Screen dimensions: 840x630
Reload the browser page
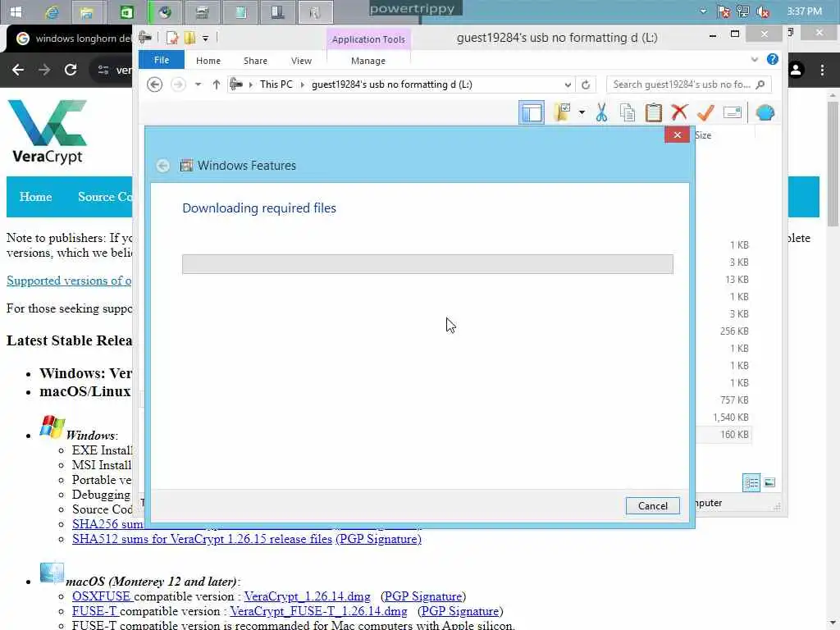pyautogui.click(x=71, y=70)
